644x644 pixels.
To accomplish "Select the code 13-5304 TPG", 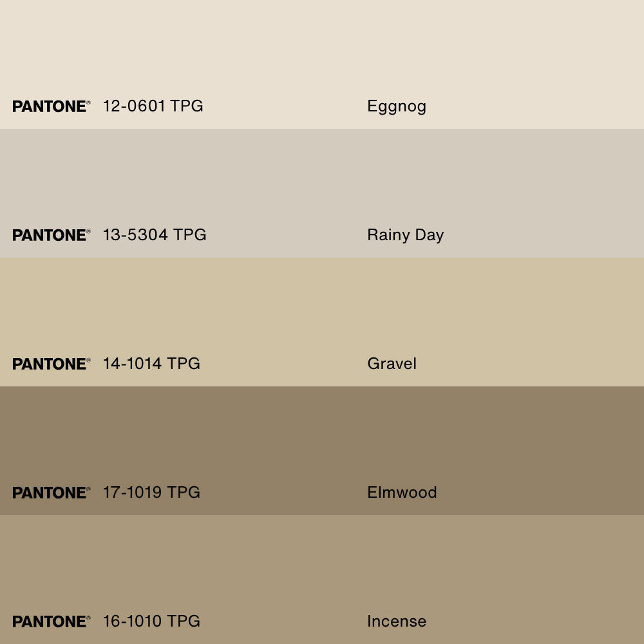I will [155, 235].
